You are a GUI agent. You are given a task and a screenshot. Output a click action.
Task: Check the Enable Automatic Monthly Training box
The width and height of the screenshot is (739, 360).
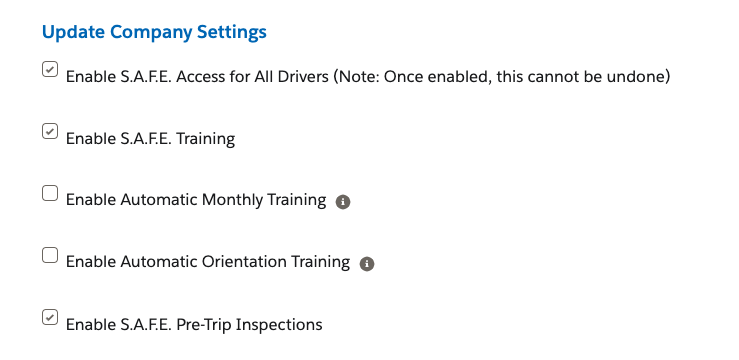pos(50,193)
